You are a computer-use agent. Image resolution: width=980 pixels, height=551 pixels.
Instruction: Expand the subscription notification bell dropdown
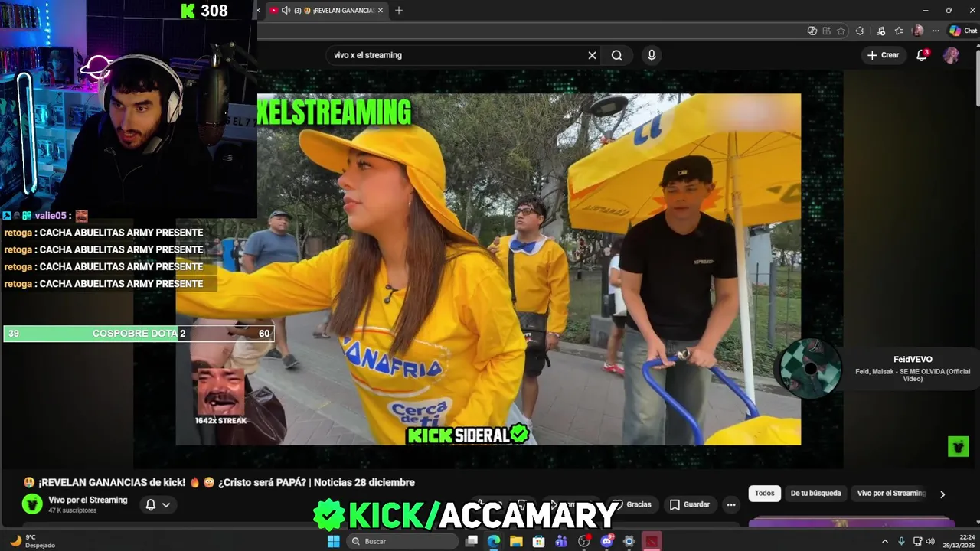point(158,504)
